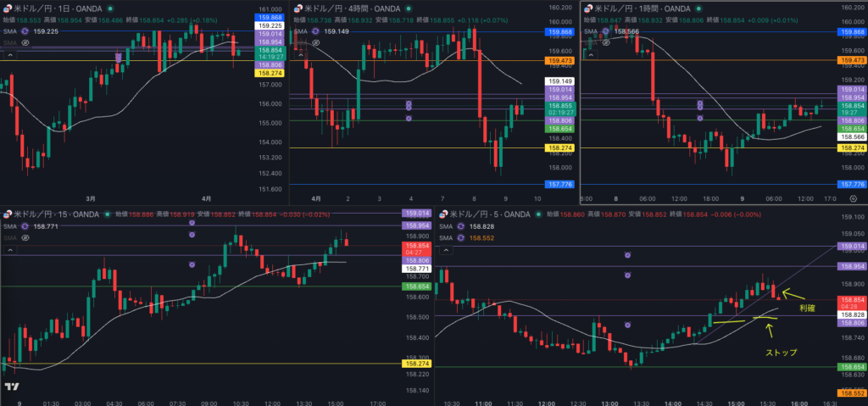Select the ストップ text annotation
Image resolution: width=868 pixels, height=406 pixels.
[x=781, y=352]
